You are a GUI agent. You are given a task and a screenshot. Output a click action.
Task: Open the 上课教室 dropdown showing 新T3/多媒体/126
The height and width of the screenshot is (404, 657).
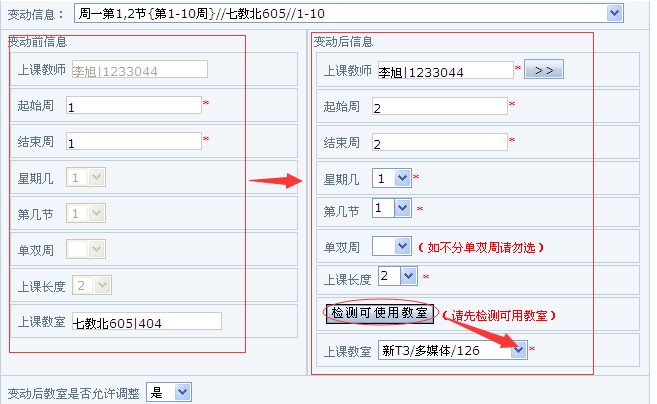(x=453, y=350)
